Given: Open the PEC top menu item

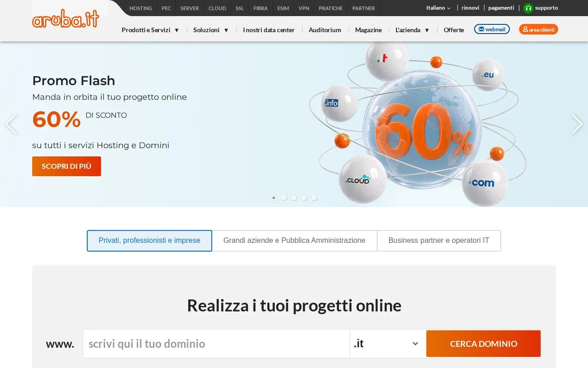Looking at the screenshot, I should 166,8.
